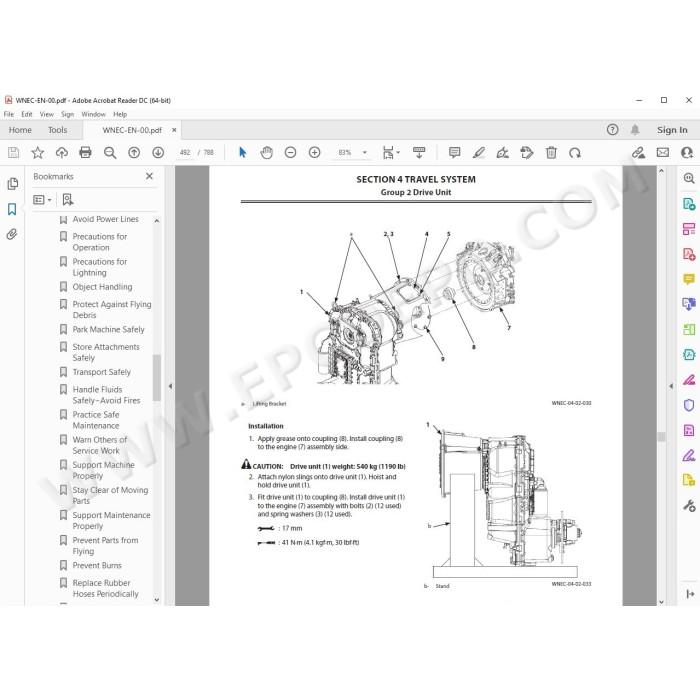Select the Highlight text pen tool
The width and height of the screenshot is (700, 700).
pos(479,153)
